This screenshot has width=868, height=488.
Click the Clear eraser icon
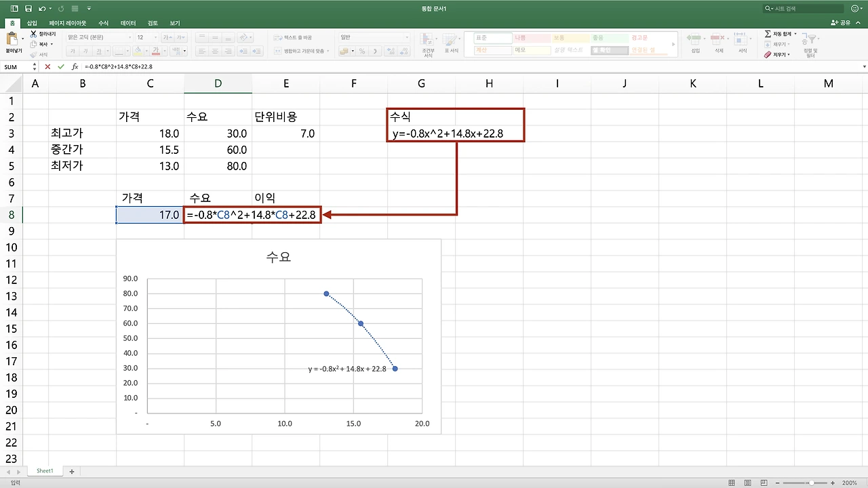click(x=768, y=54)
